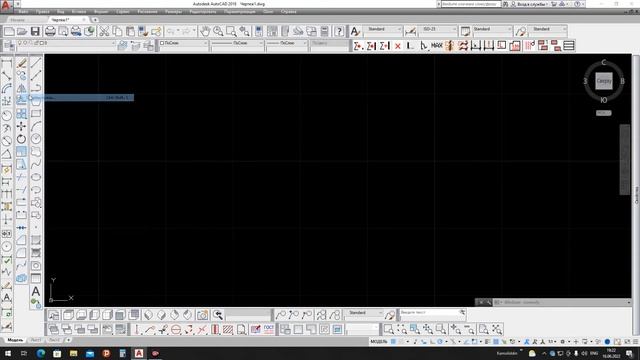Toggle polar tracking in the status bar
This screenshot has width=640, height=360.
pyautogui.click(x=440, y=342)
